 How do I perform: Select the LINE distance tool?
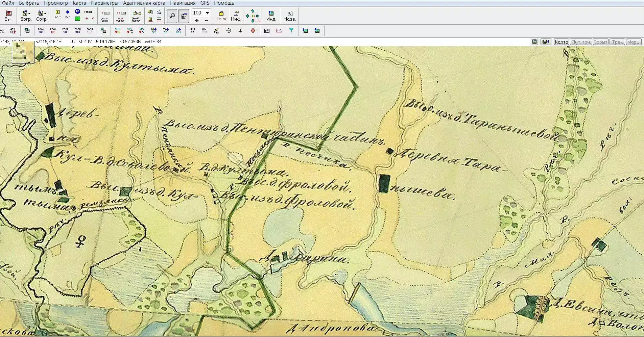pyautogui.click(x=159, y=12)
